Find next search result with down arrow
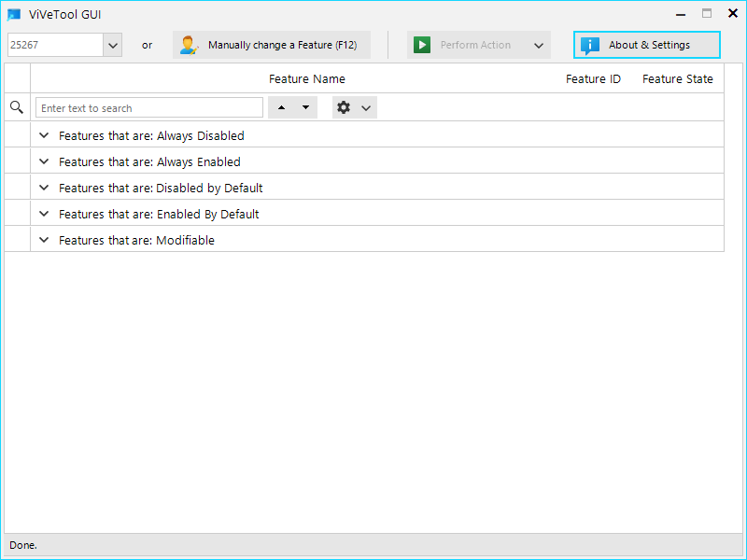Image resolution: width=747 pixels, height=560 pixels. tap(306, 107)
